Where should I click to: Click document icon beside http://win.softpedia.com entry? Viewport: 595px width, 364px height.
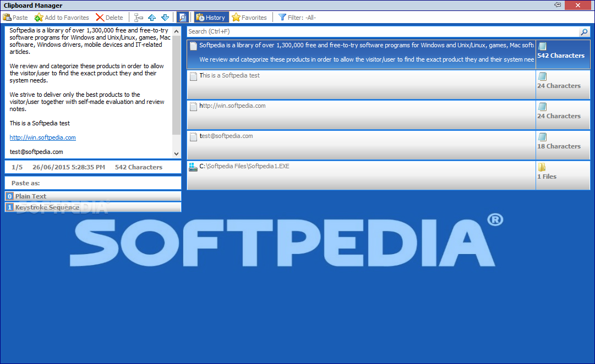click(194, 107)
